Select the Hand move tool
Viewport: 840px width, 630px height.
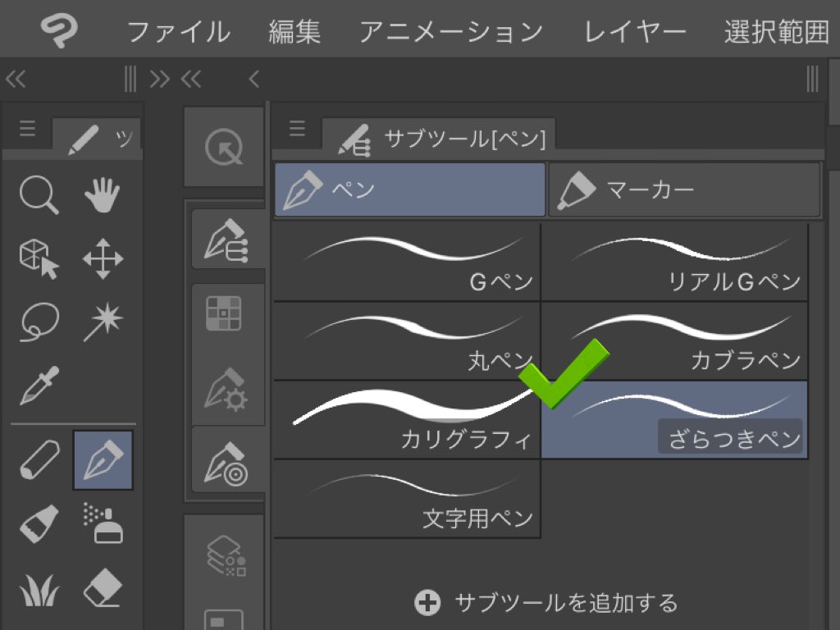click(103, 196)
